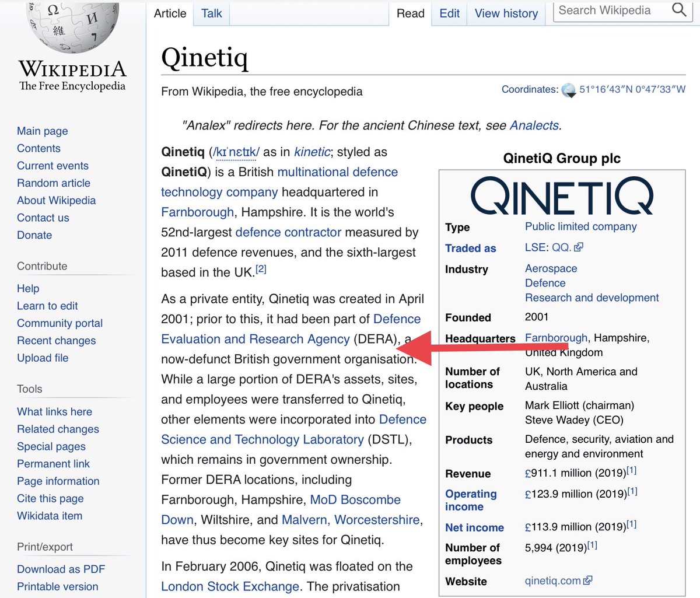Open Printable version

pos(58,586)
